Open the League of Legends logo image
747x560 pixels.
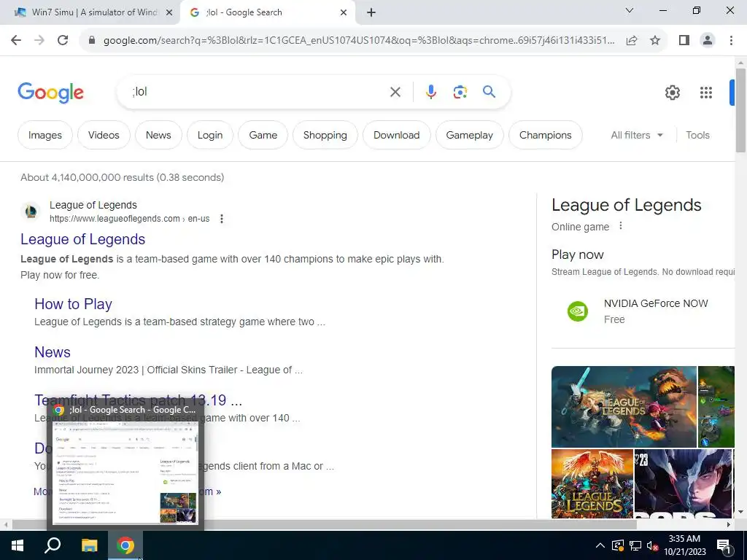(624, 407)
